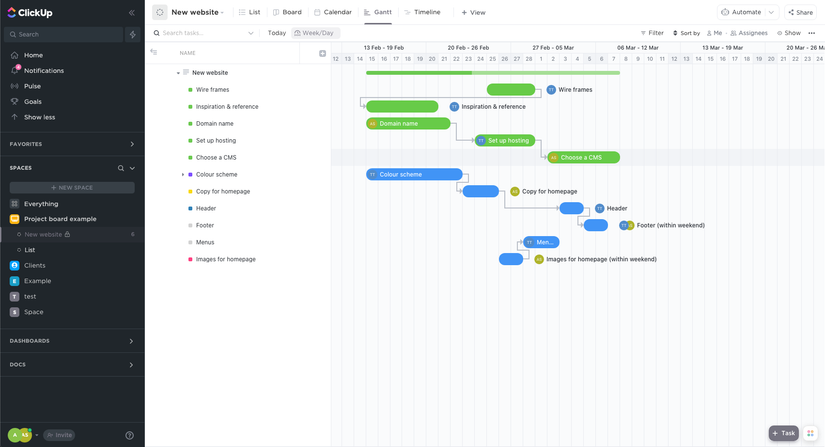The height and width of the screenshot is (447, 825).
Task: Open the Example space
Action: [37, 281]
